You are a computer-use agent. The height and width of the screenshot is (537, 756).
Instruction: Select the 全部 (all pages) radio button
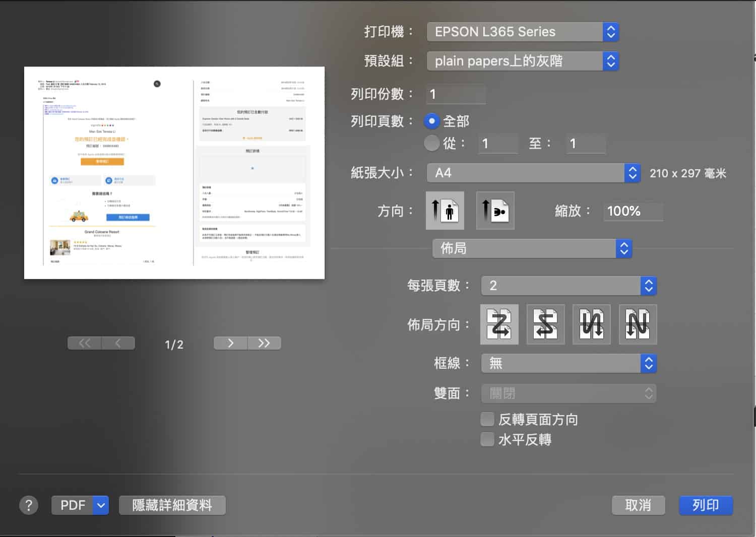tap(432, 121)
